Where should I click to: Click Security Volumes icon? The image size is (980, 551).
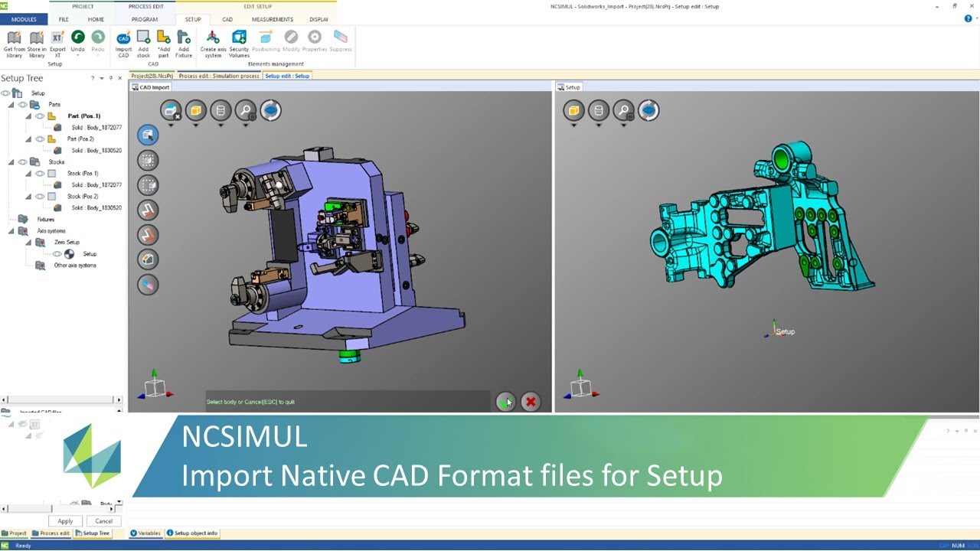coord(239,37)
